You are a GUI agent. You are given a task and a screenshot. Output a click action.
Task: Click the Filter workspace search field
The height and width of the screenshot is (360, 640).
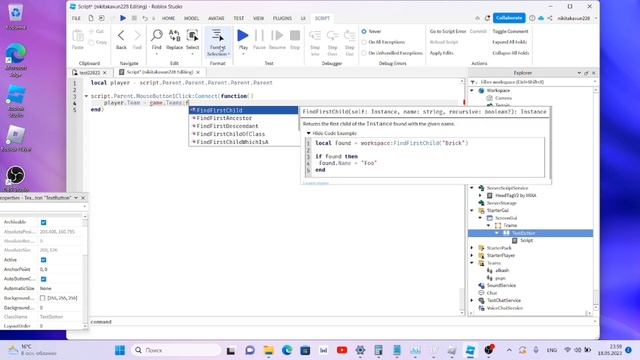(x=532, y=82)
